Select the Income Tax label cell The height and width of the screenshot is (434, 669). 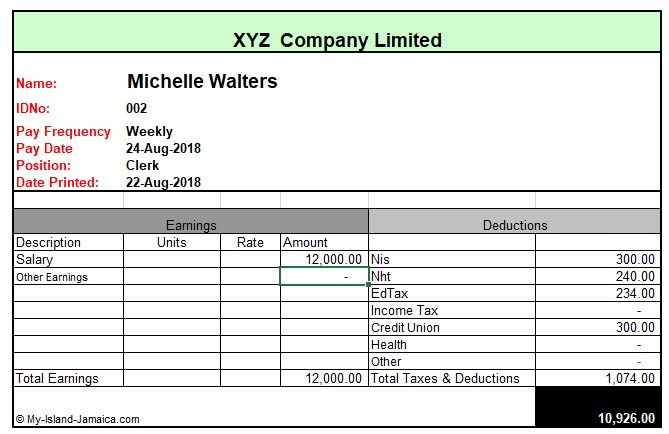pyautogui.click(x=452, y=310)
